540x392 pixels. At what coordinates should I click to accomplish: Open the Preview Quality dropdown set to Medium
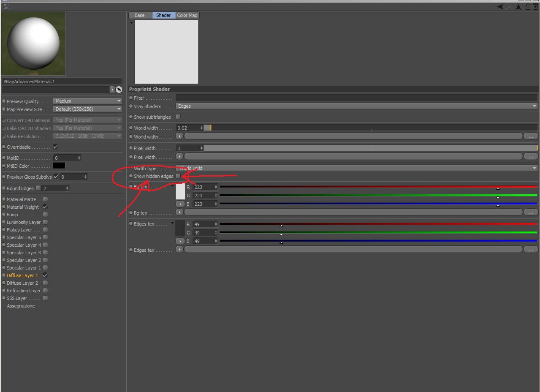coord(88,101)
